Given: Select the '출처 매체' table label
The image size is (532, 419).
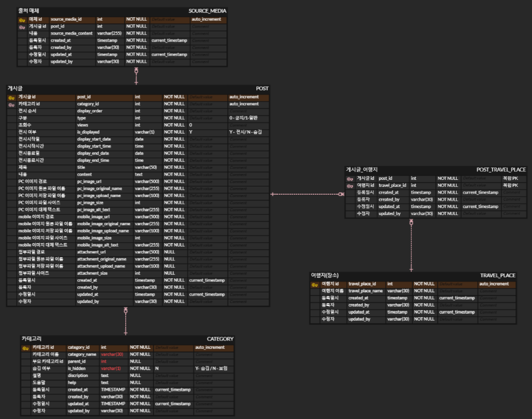Looking at the screenshot, I should pyautogui.click(x=29, y=11).
